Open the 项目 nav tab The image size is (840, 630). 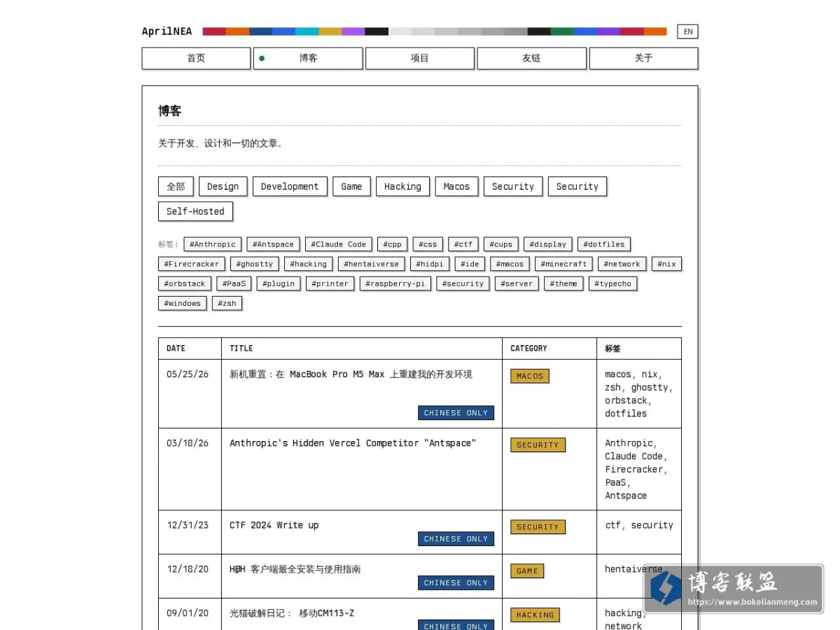coord(420,58)
